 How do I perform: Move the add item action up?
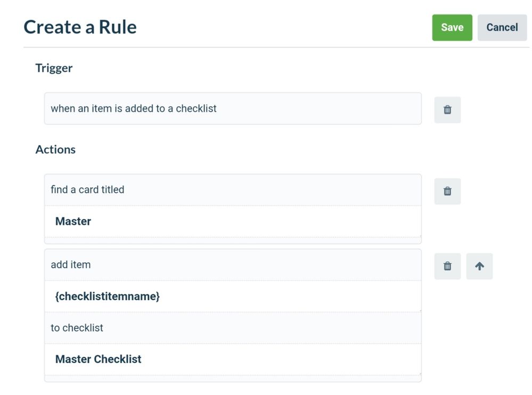(x=479, y=266)
